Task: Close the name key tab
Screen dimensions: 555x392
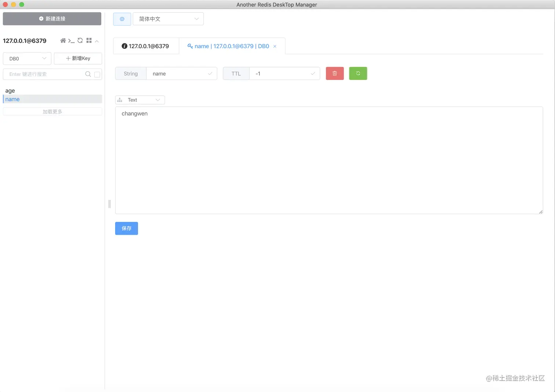Action: [x=275, y=46]
